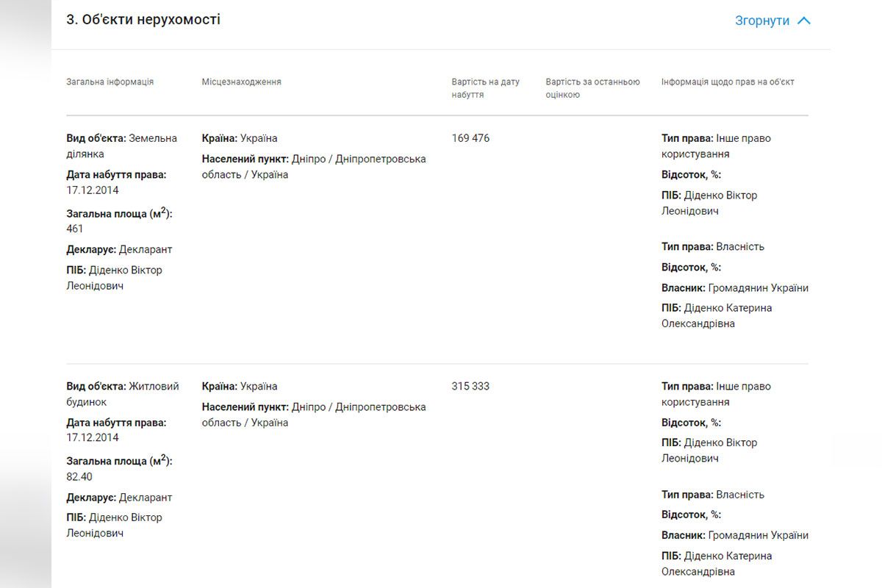Viewport: 882px width, 588px height.
Task: Click the "Місцезнаходження" column header
Action: 241,82
